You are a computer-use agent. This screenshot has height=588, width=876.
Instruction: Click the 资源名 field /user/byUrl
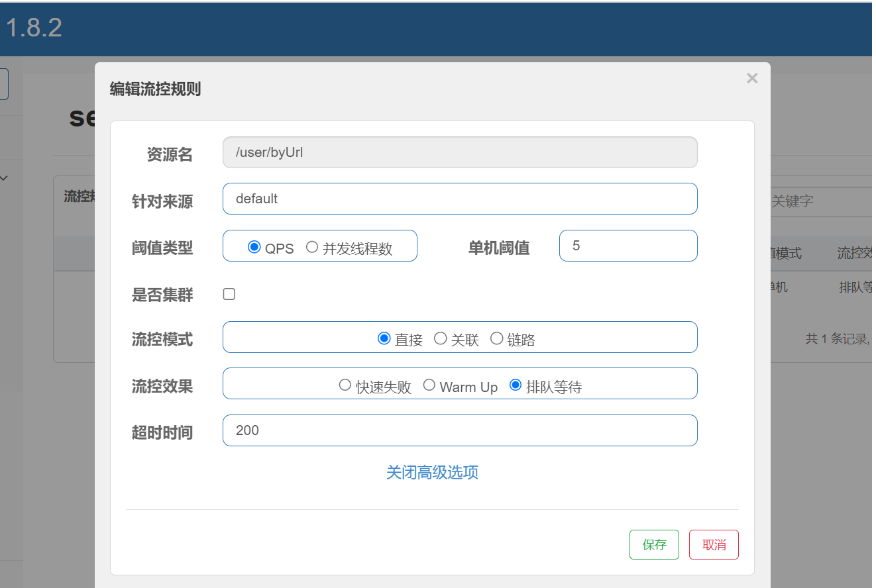(x=460, y=152)
